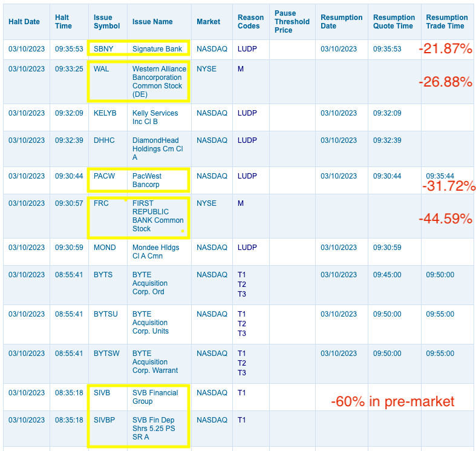Click PacWest Bancorp issue name
This screenshot has height=451, width=476.
[147, 180]
